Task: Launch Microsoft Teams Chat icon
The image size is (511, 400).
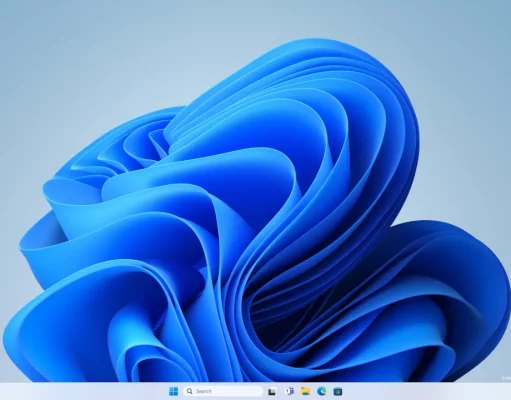Action: [289, 391]
